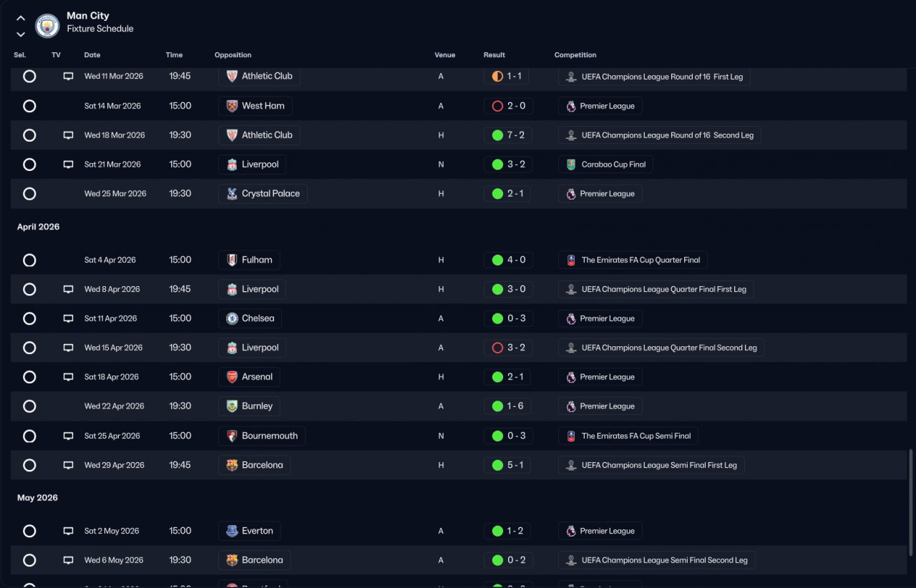
Task: Click the Everton club badge icon
Action: [x=232, y=531]
